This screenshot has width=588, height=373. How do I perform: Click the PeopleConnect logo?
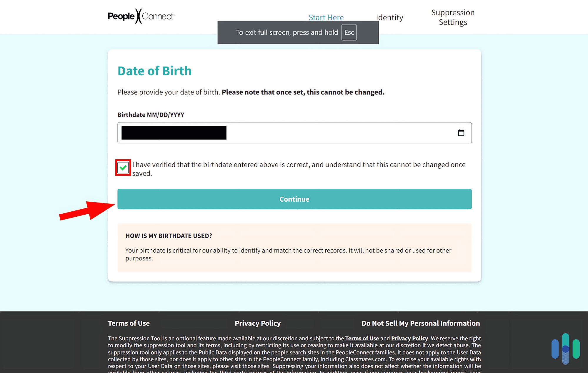click(141, 16)
